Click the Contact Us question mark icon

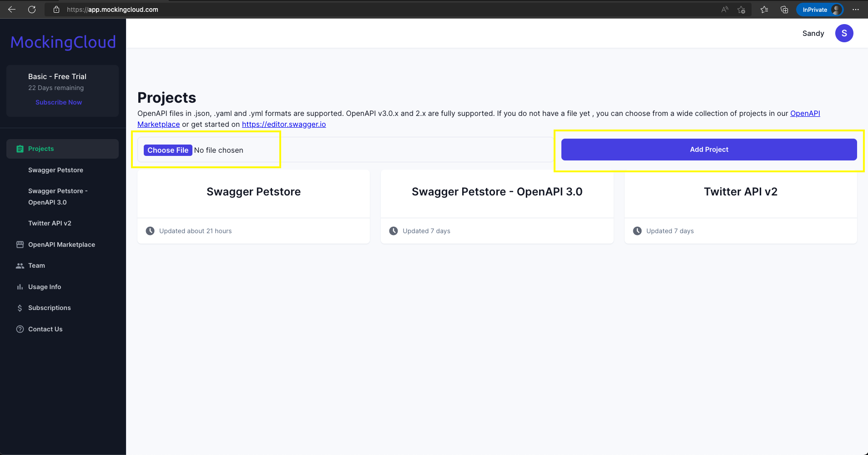(20, 329)
